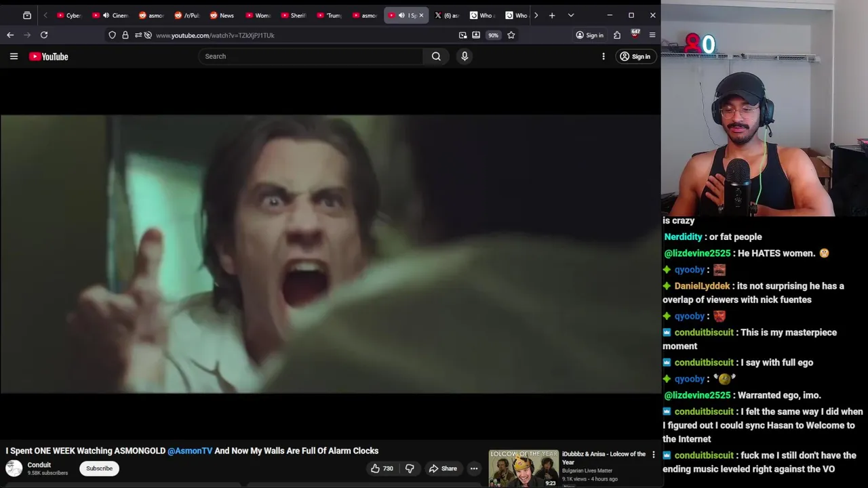Switch to the News Reddit tab

click(222, 15)
